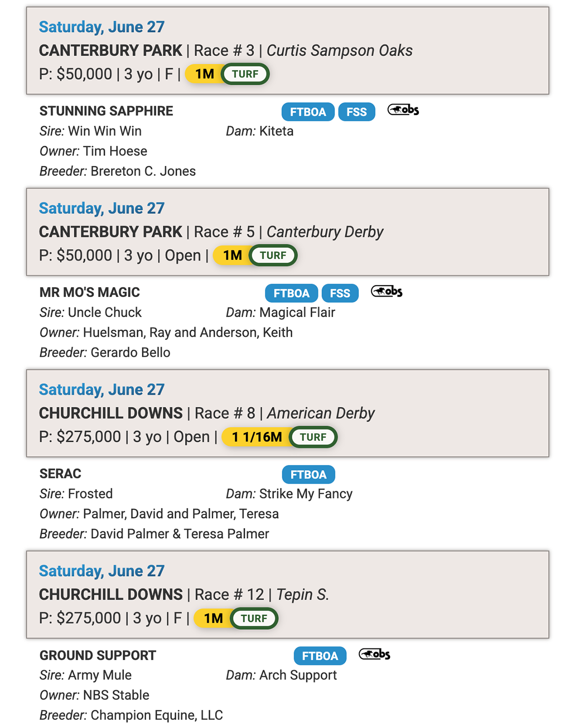Open the Stunning Sapphire horse entry
The image size is (575, 728).
coord(106,111)
